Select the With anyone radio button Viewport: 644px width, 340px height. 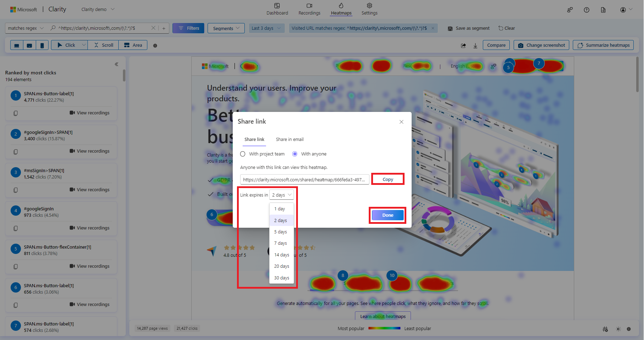pos(295,154)
